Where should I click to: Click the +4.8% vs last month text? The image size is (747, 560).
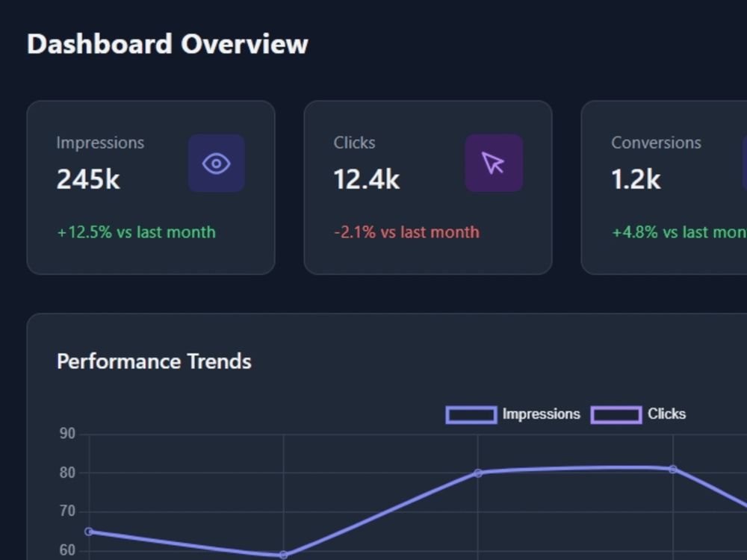679,232
